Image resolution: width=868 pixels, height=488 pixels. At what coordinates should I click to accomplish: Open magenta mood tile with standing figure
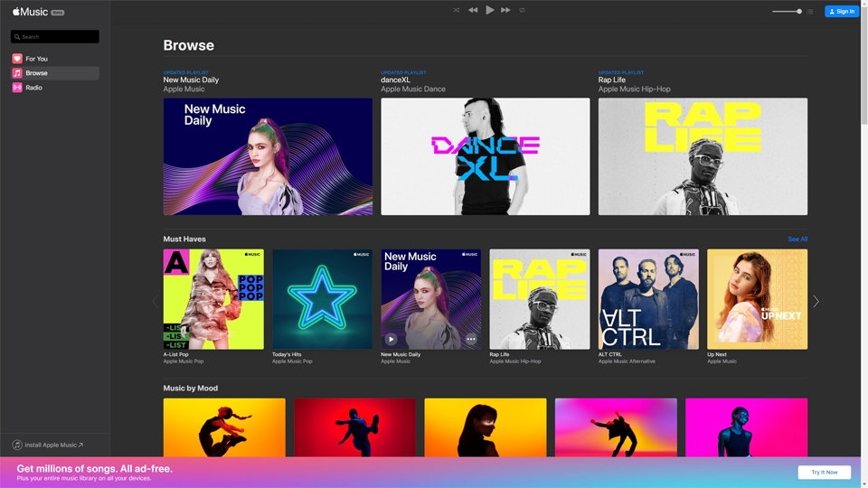746,427
